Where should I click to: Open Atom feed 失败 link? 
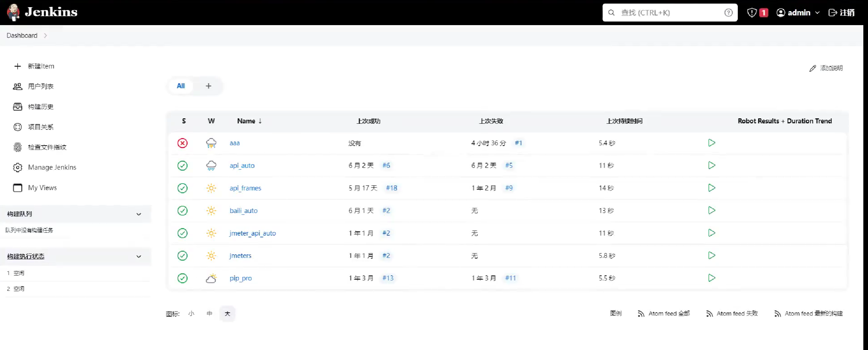pos(732,314)
